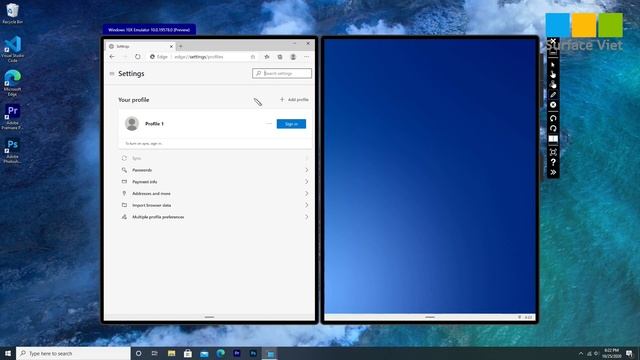Go back in the Edge browser

[x=112, y=57]
